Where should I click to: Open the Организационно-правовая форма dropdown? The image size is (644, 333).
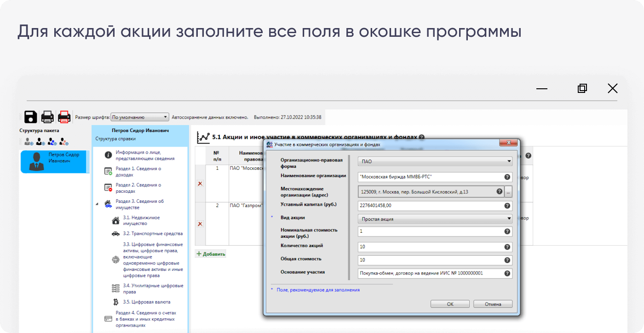click(435, 161)
